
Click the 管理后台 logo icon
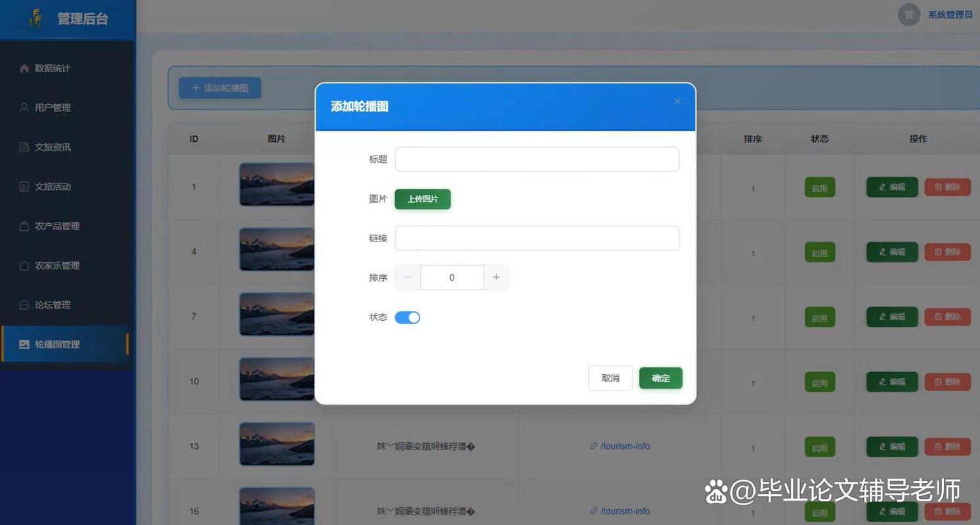36,18
